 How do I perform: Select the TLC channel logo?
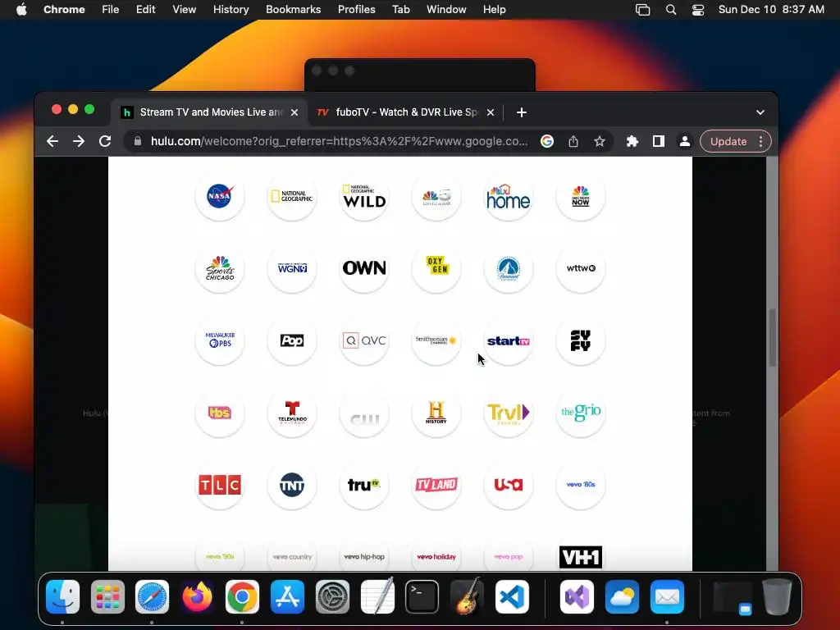click(x=220, y=485)
